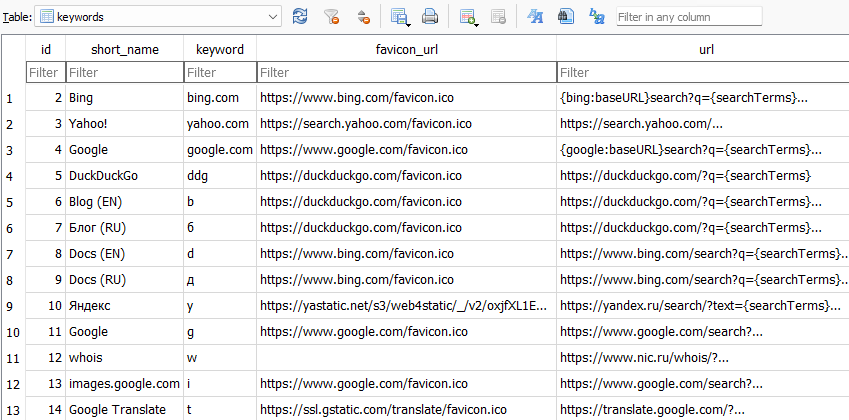Select the Блог (RU) cell
This screenshot has height=420, width=849.
(125, 228)
